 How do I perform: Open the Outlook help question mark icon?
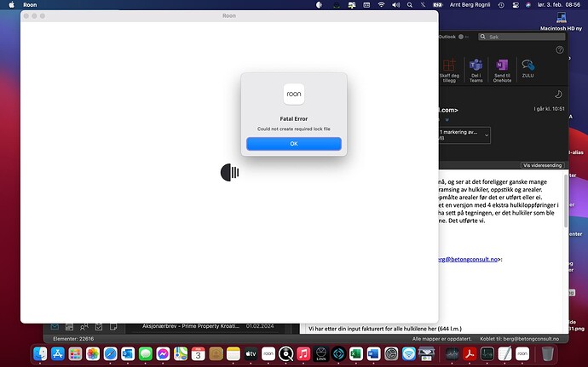(559, 50)
